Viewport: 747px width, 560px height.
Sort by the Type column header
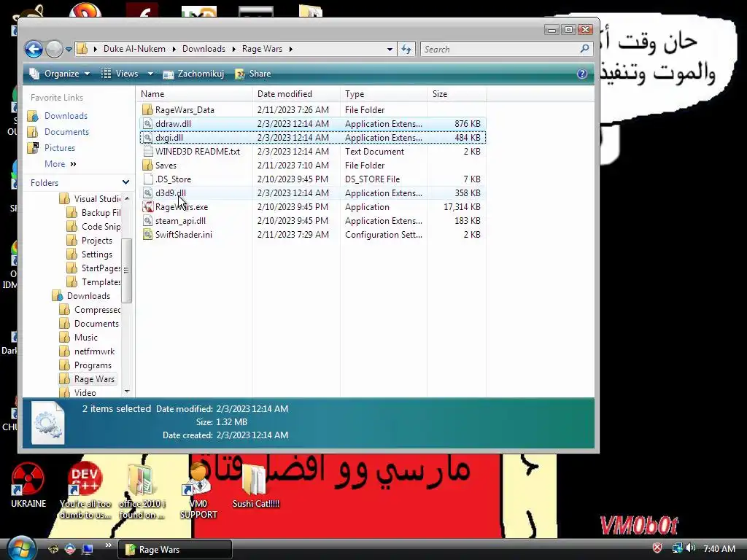384,94
